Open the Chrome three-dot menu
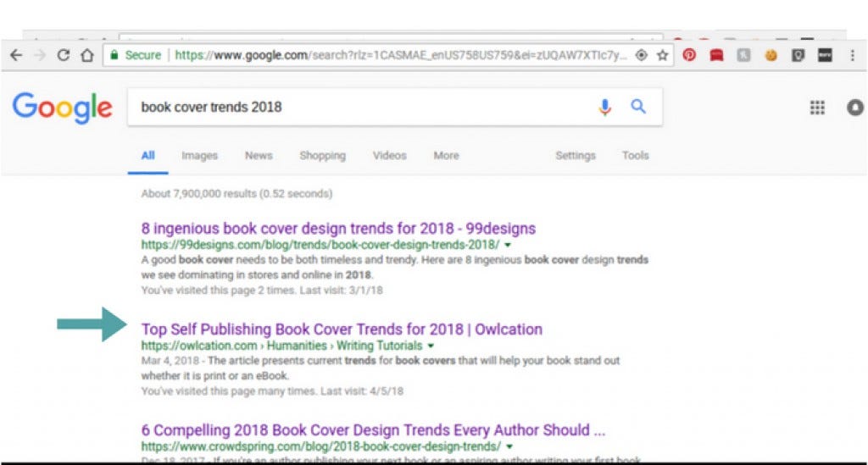The width and height of the screenshot is (868, 465). pos(853,55)
